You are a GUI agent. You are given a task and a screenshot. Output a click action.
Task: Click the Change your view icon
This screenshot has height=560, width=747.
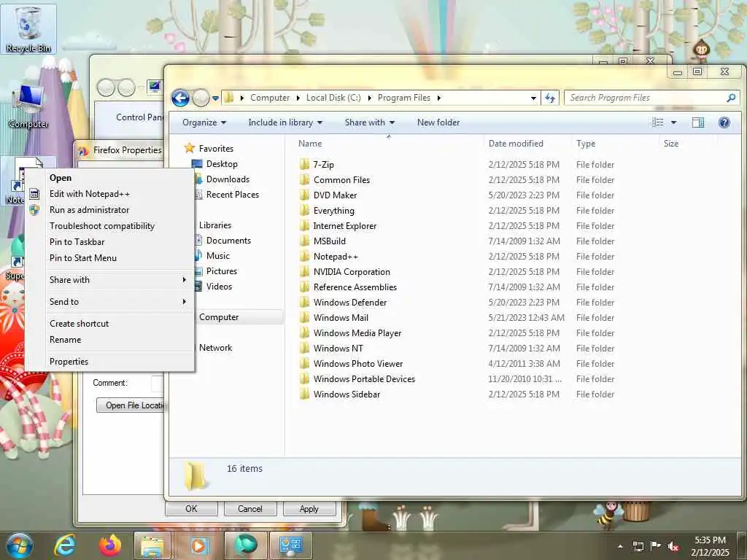657,122
